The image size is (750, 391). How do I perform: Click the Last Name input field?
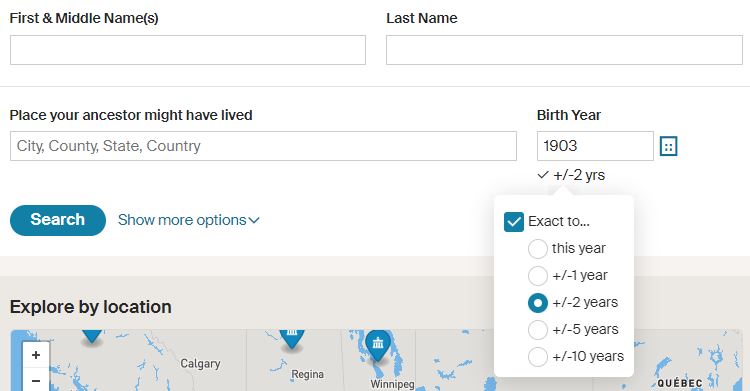[564, 50]
